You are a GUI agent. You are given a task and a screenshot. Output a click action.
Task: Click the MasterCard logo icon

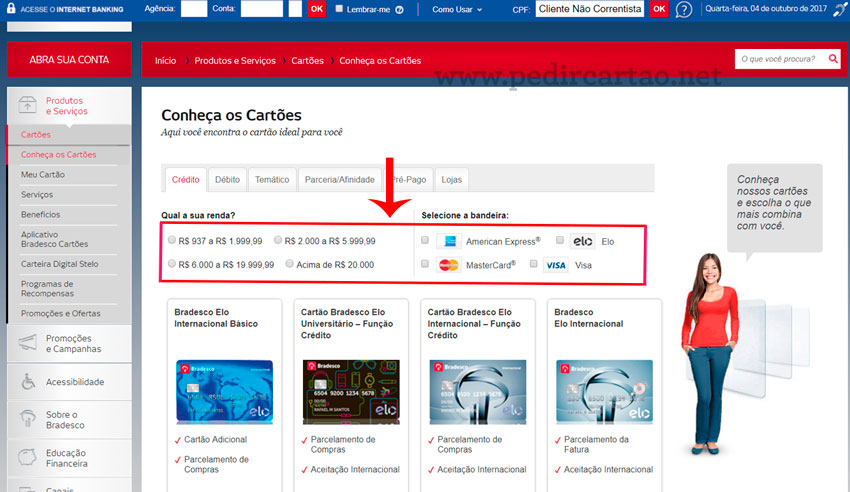[x=449, y=265]
